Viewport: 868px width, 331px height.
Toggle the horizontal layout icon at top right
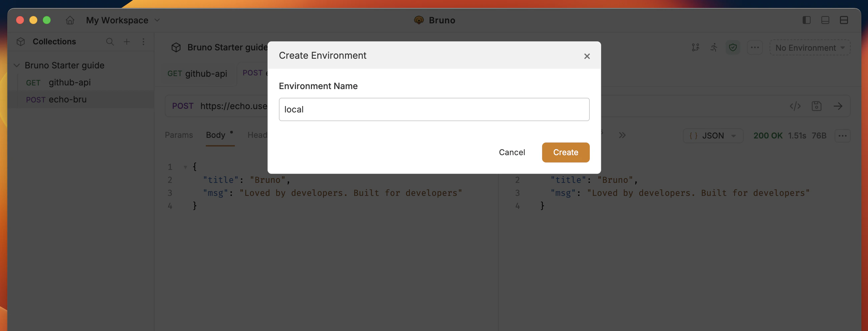(x=825, y=20)
